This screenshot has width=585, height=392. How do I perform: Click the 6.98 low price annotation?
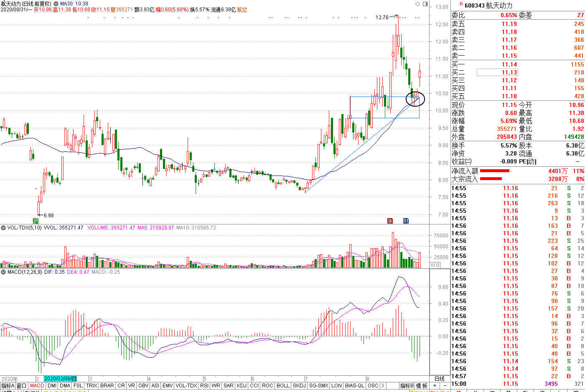point(49,215)
